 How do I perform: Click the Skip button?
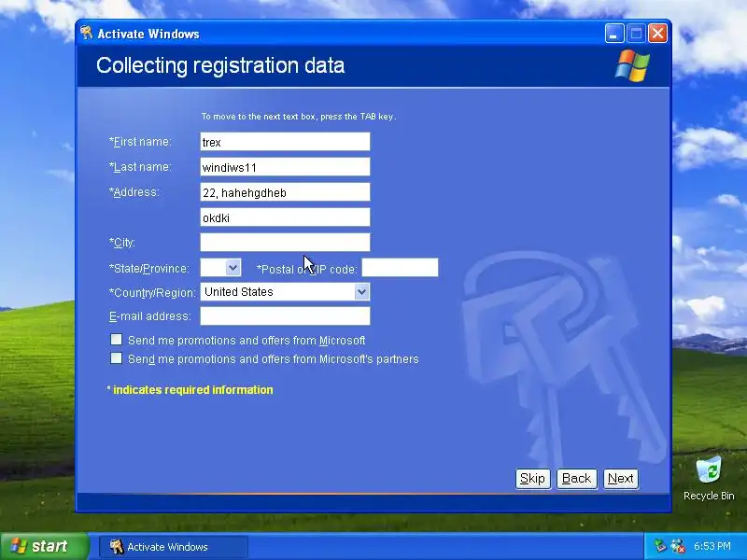click(532, 479)
